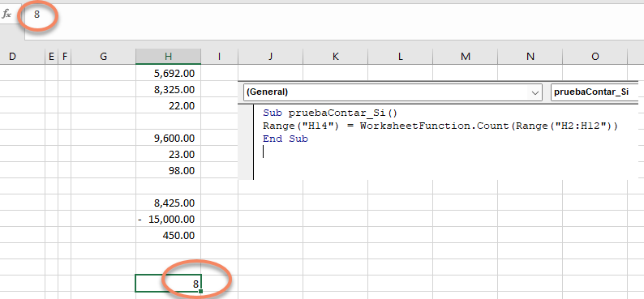Screen dimensions: 644x299
Task: Click the End Sub code line
Action: (286, 139)
